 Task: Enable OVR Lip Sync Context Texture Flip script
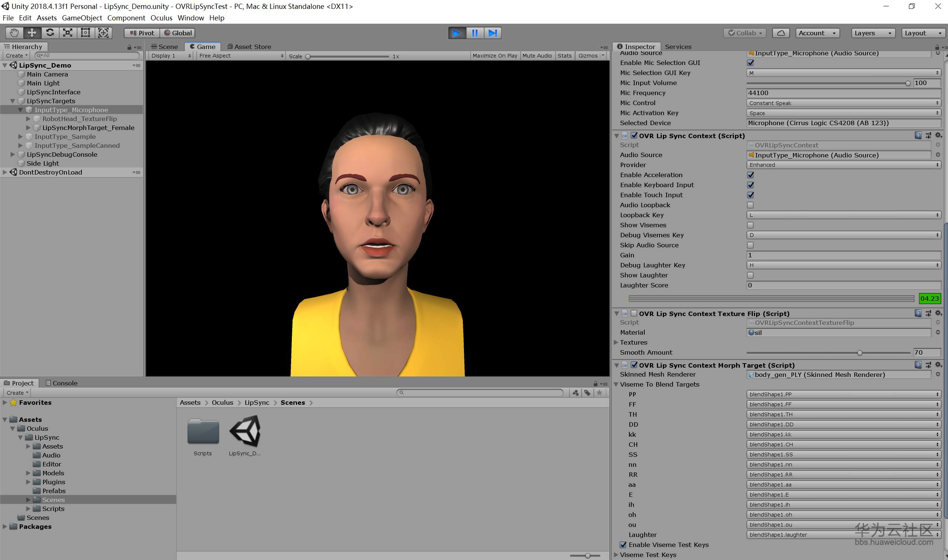pos(634,313)
